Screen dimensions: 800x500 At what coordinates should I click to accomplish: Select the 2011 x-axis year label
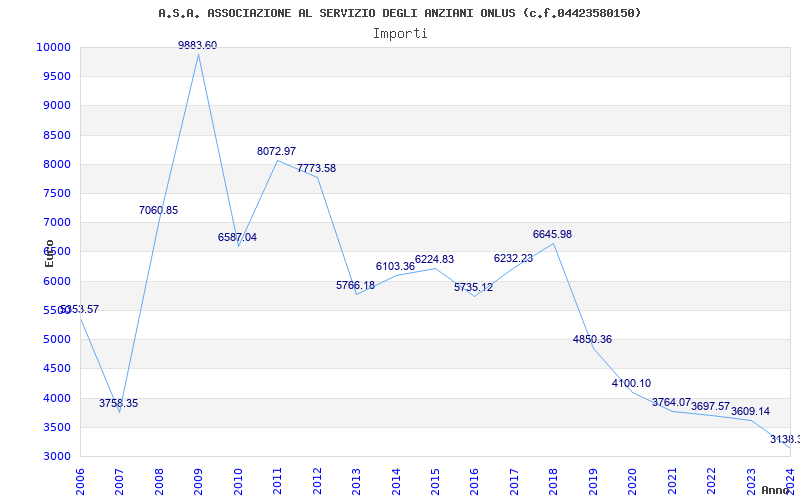tap(278, 481)
